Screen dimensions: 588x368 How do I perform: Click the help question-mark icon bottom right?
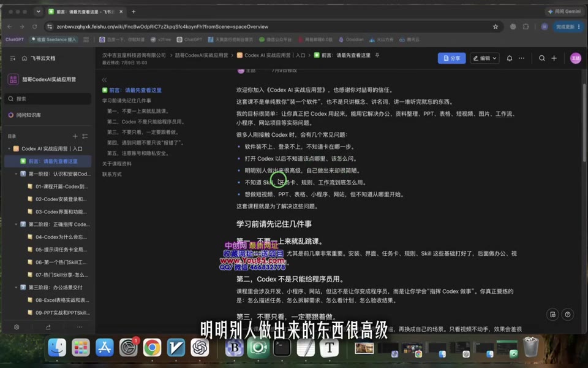(568, 314)
